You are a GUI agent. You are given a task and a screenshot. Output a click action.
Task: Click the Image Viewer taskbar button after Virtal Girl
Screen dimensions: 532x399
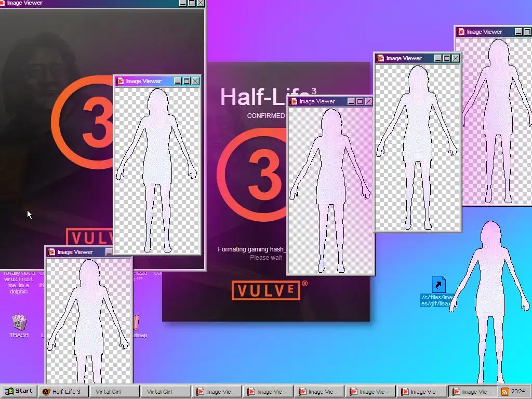pos(217,392)
